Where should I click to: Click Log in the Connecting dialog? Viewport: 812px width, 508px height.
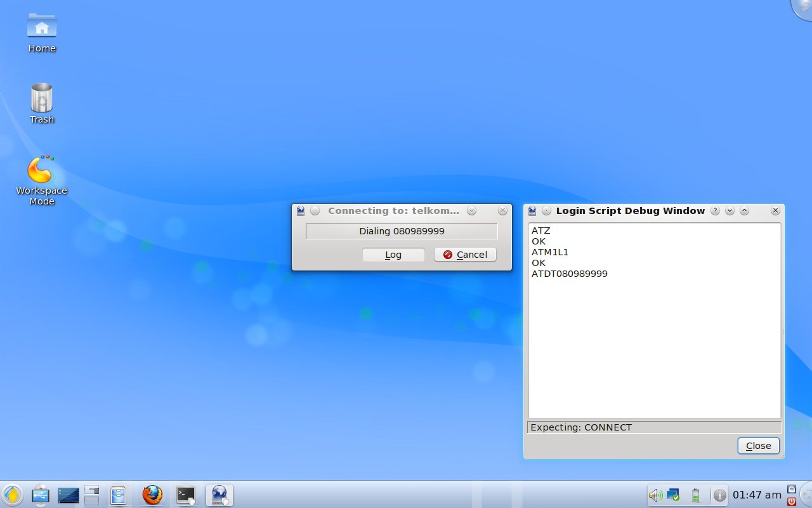(393, 255)
